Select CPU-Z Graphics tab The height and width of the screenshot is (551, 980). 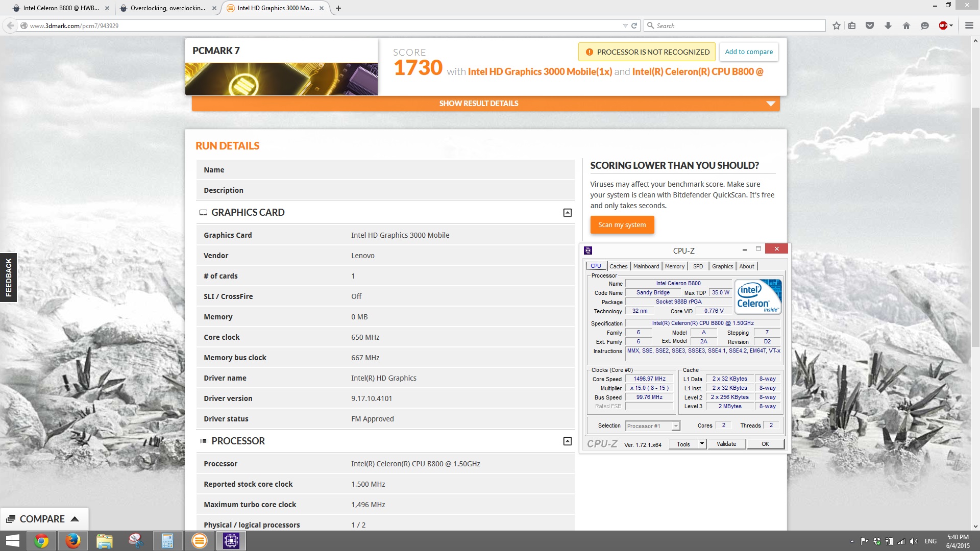click(x=722, y=266)
